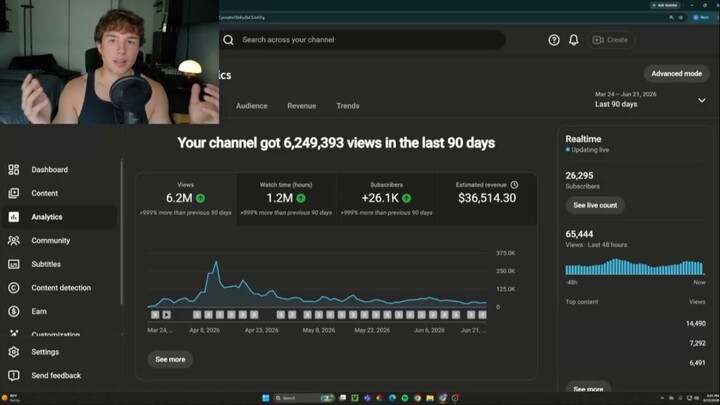Focus the Search across your channel field
The image size is (720, 405).
click(363, 40)
